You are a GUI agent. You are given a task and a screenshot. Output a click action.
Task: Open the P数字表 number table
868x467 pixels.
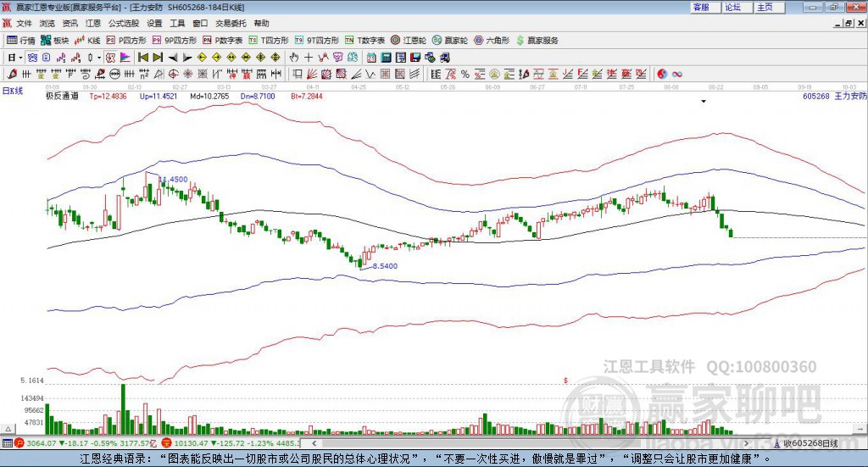click(x=223, y=41)
